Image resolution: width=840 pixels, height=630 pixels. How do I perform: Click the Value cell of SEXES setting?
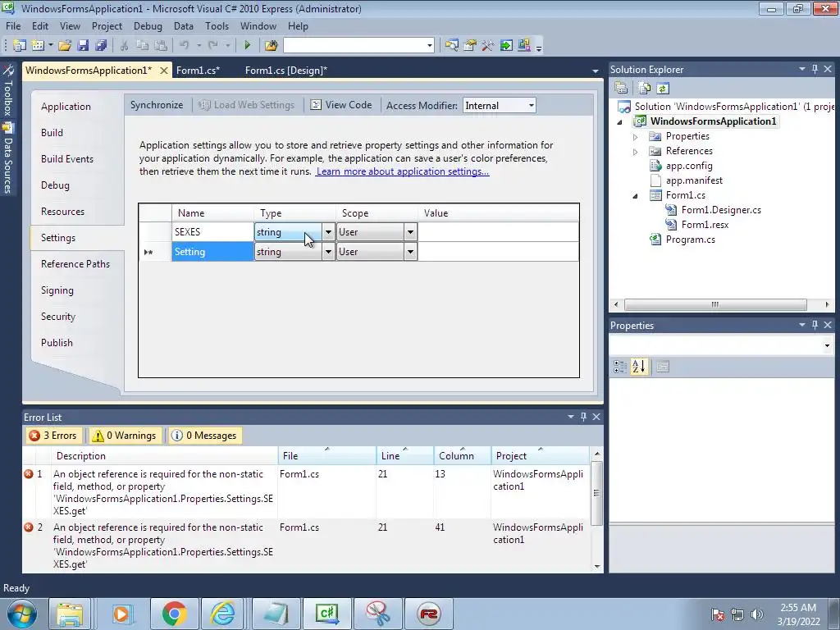(498, 232)
